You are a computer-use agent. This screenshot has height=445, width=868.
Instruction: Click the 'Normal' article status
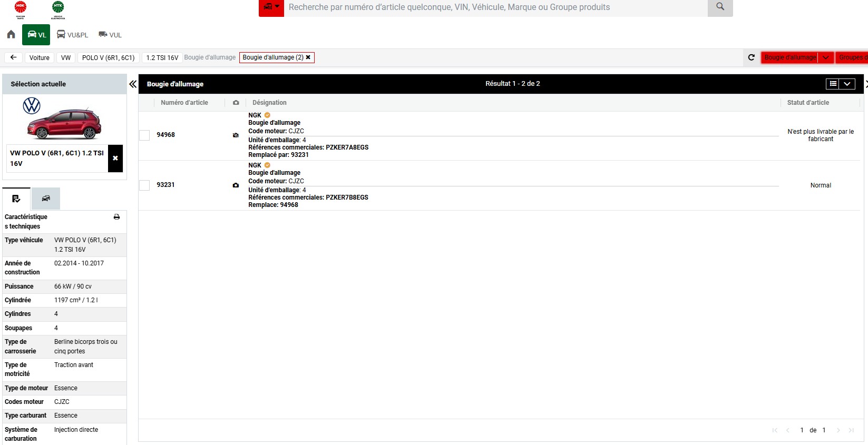[821, 185]
